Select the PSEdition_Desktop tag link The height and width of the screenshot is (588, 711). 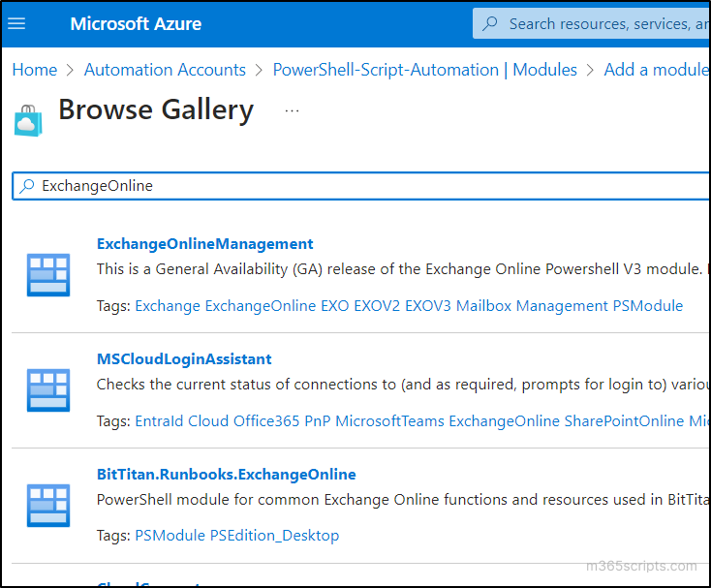274,536
